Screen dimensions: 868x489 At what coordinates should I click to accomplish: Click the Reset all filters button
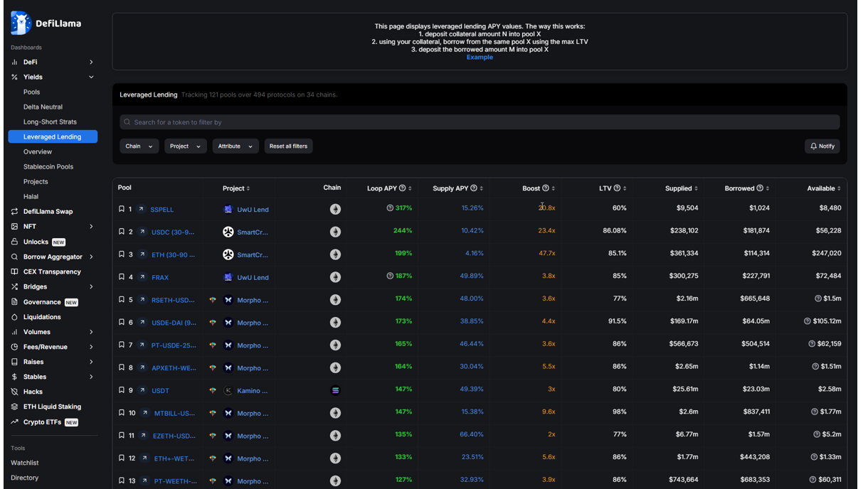coord(288,146)
